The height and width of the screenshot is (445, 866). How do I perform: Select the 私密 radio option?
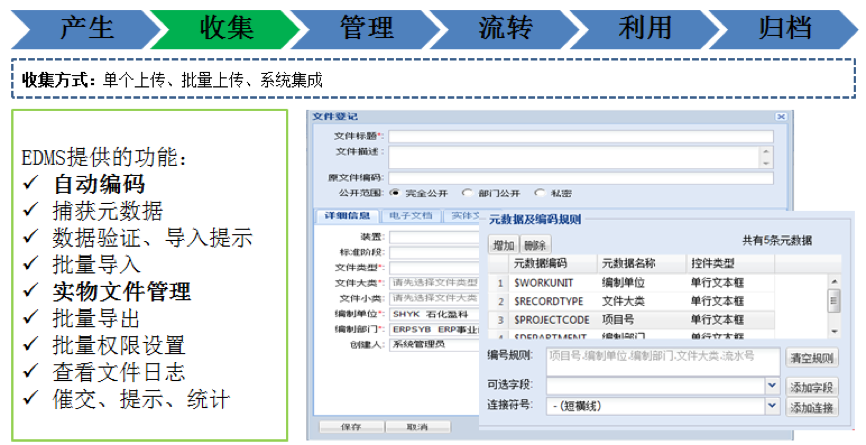tap(540, 193)
